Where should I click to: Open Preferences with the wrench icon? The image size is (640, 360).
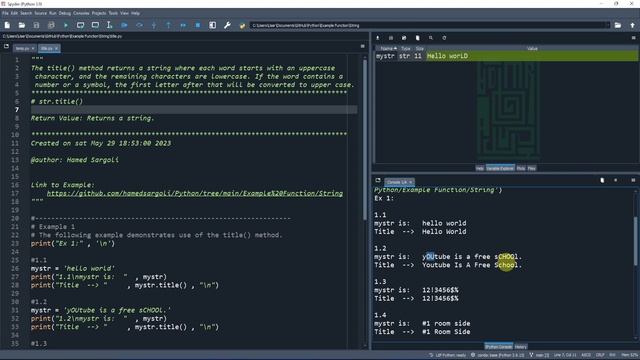[227, 25]
